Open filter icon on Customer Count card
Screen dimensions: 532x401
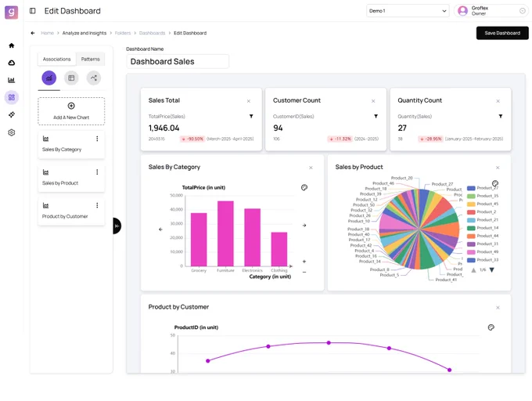click(x=376, y=116)
